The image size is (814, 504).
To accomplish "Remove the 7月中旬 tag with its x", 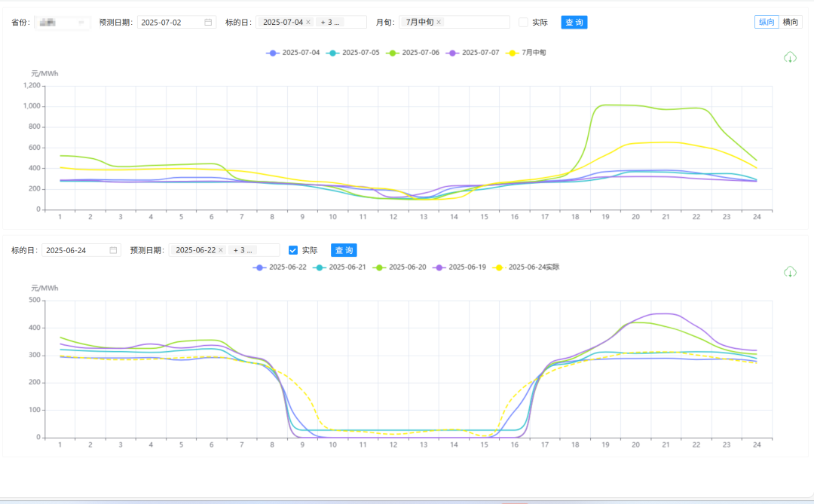I will click(x=439, y=23).
